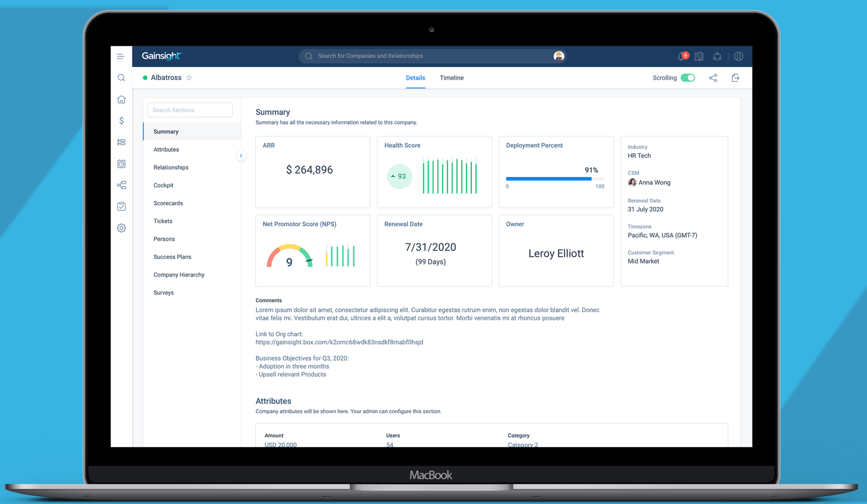Click the Search Sections input field
This screenshot has height=504, width=867.
tap(189, 110)
